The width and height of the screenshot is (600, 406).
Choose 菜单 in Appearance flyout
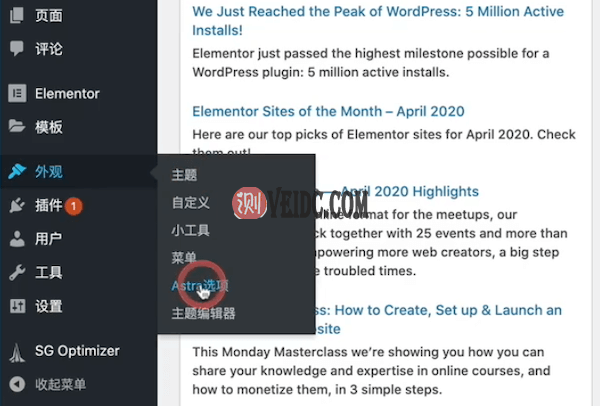coord(184,258)
